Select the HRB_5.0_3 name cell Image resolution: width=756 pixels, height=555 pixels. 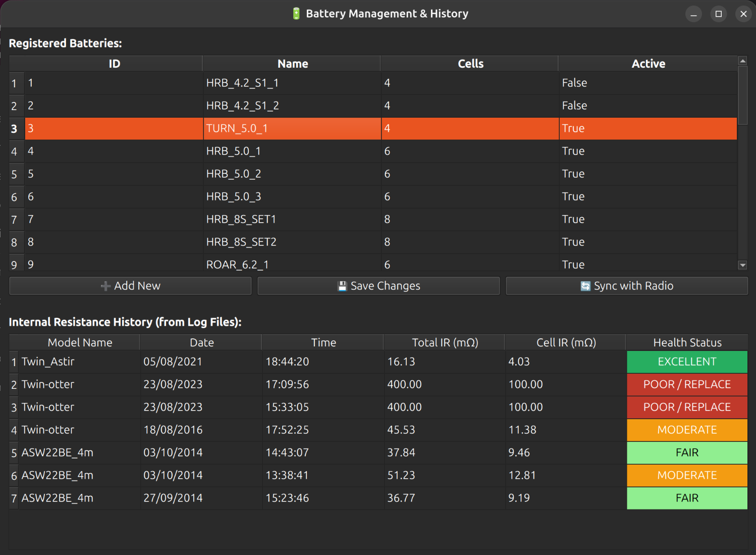click(292, 196)
